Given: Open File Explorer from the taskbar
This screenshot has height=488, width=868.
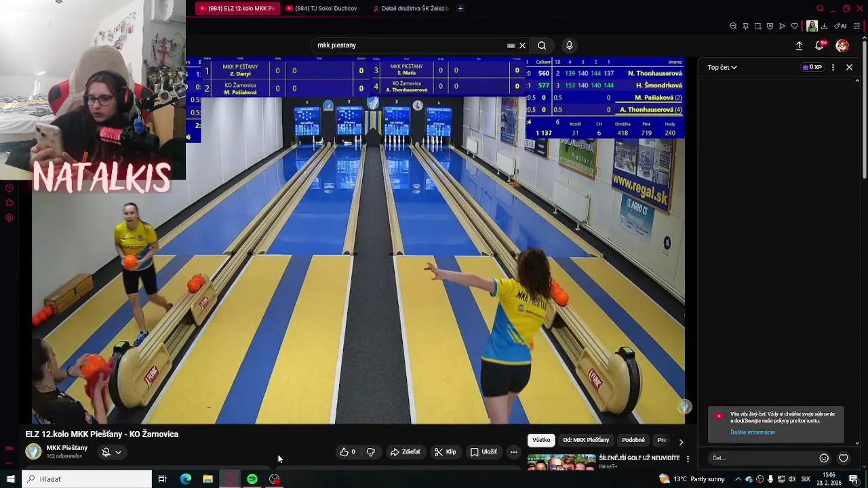Looking at the screenshot, I should click(x=208, y=479).
